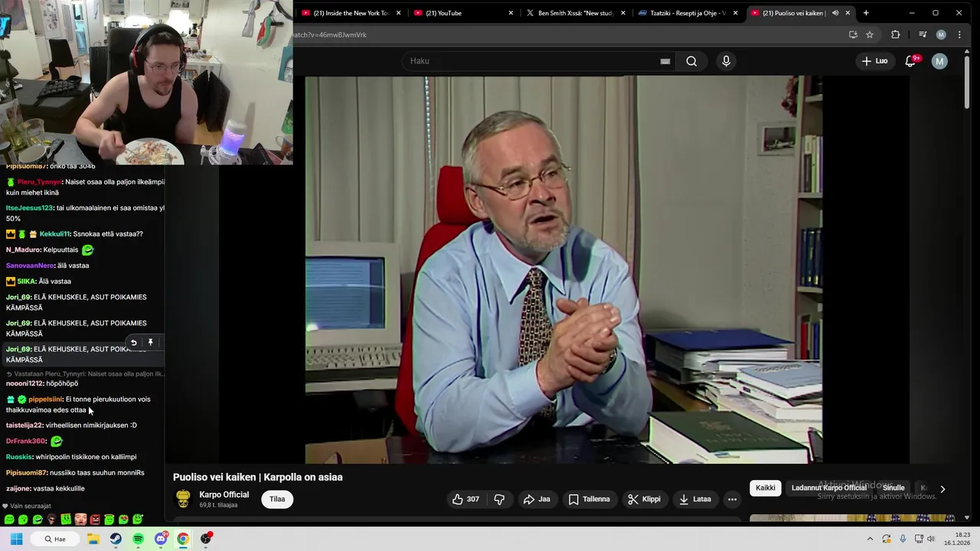980x551 pixels.
Task: Bookmark this page with star icon
Action: [870, 34]
